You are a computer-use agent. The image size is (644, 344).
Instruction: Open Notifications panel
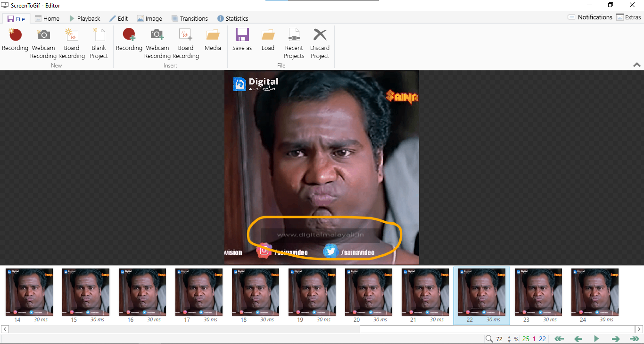point(590,17)
